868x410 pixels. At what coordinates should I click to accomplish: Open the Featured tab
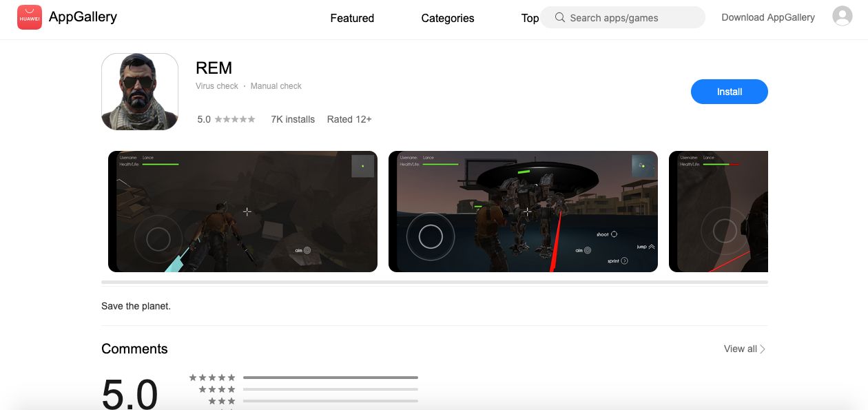(x=352, y=18)
